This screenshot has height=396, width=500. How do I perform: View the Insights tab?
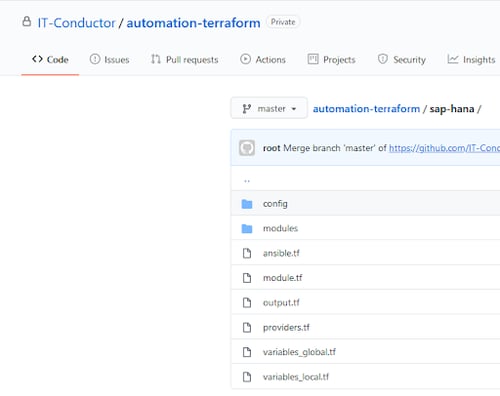point(471,59)
